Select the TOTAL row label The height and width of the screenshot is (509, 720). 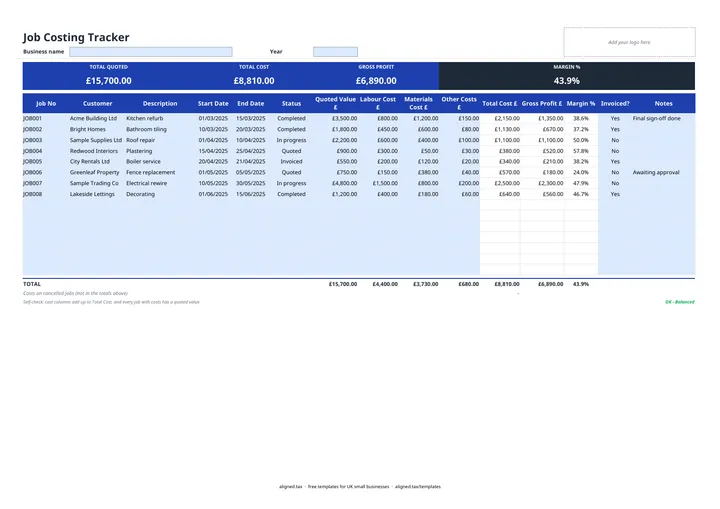(x=32, y=284)
